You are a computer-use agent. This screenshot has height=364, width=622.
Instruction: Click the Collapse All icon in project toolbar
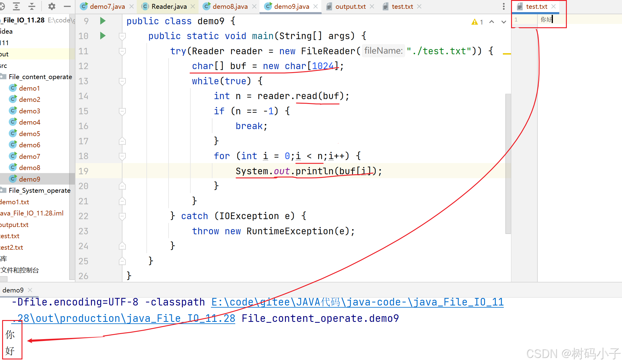coord(32,6)
